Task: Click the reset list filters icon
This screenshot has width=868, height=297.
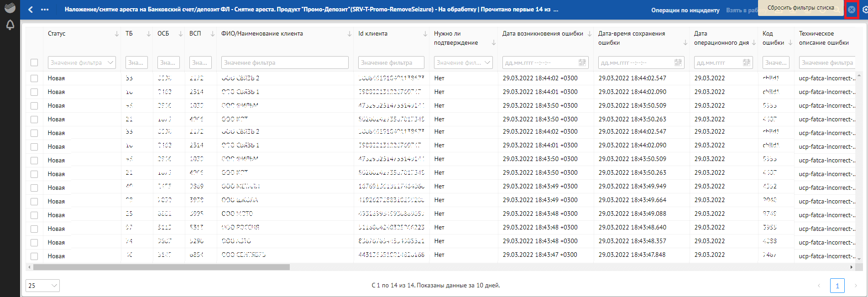Action: click(x=852, y=10)
